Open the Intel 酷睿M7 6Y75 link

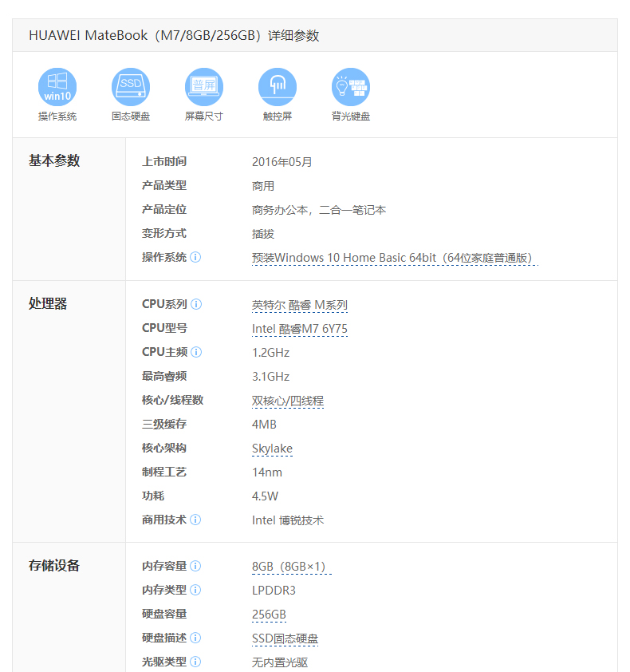pyautogui.click(x=299, y=329)
